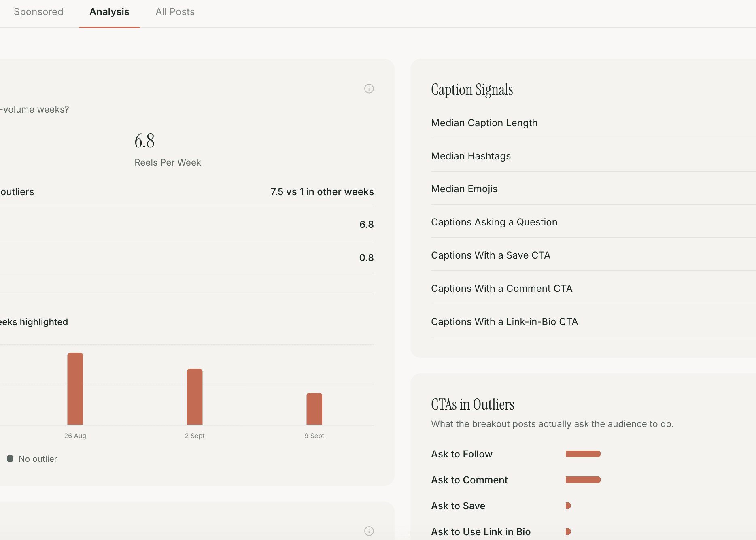The height and width of the screenshot is (540, 756).
Task: Click the Ask to Comment label
Action: pos(469,480)
